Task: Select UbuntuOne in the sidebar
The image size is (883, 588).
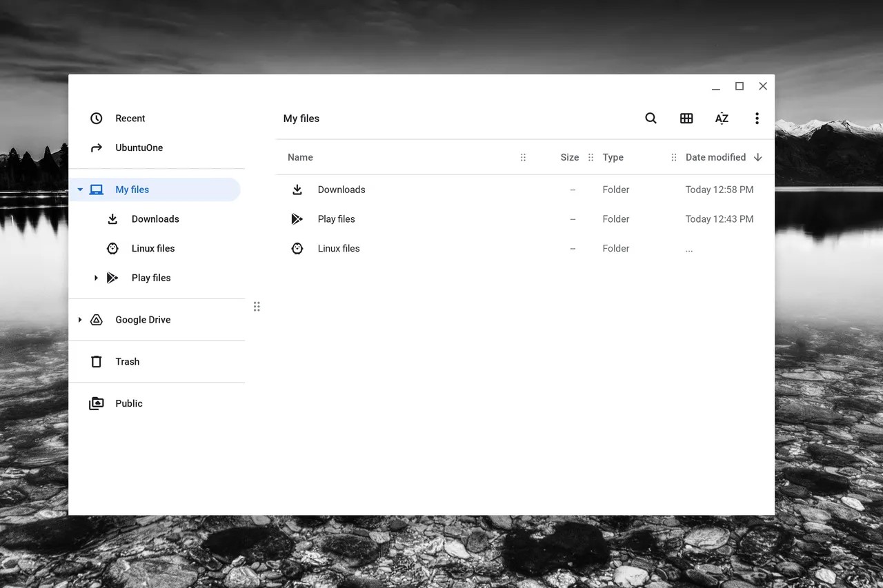Action: 139,148
